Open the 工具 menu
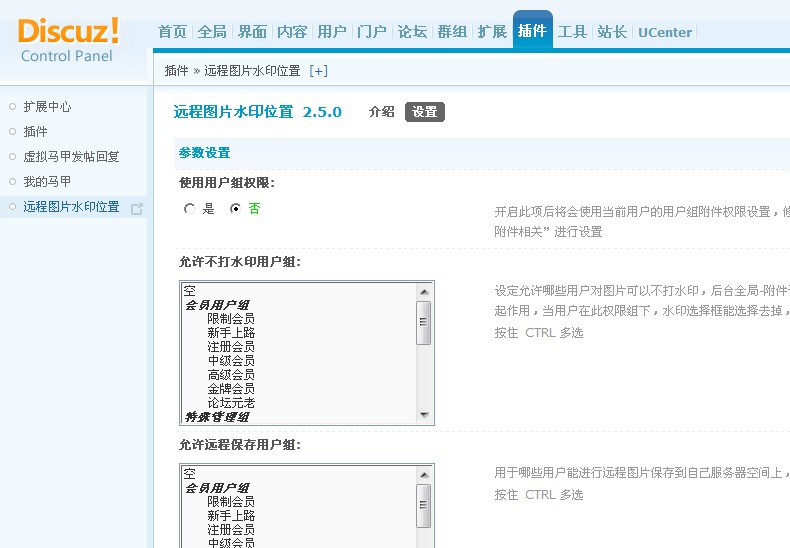790x548 pixels. [572, 32]
